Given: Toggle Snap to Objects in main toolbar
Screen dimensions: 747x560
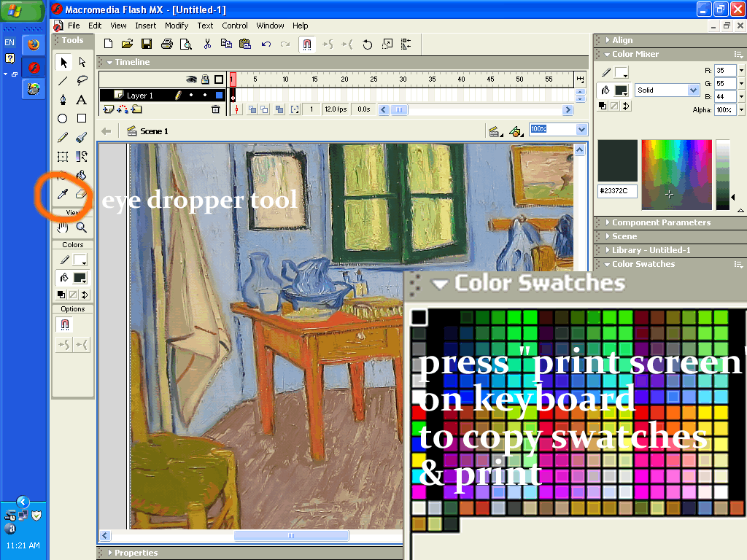Looking at the screenshot, I should 307,44.
